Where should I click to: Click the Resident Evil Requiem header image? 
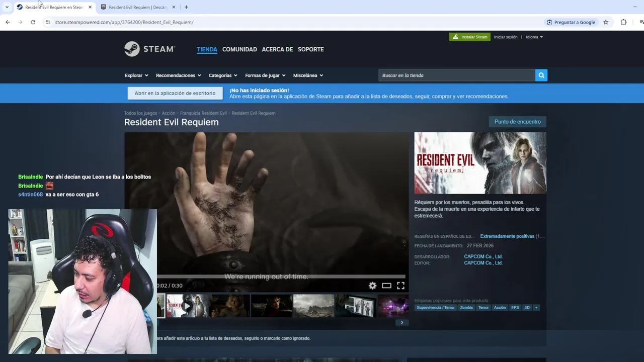point(480,163)
